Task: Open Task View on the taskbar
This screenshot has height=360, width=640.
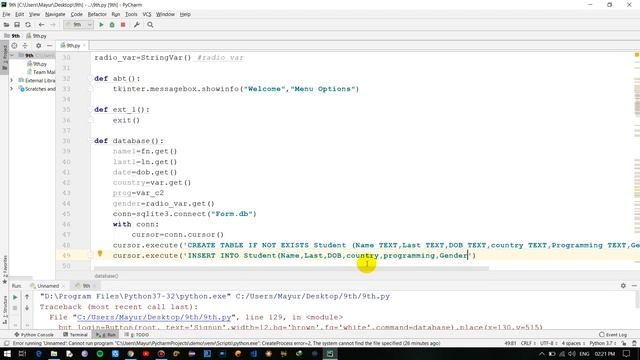Action: 22,353
